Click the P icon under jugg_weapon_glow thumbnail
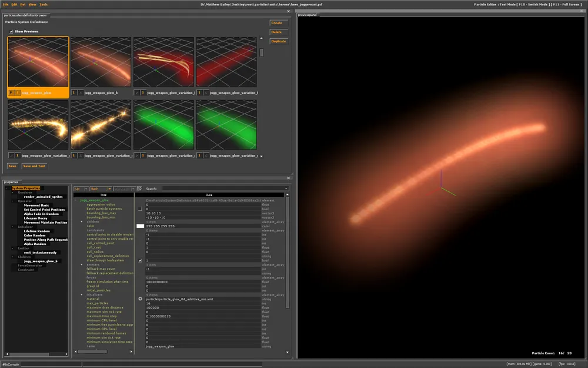The height and width of the screenshot is (368, 588). [x=11, y=92]
